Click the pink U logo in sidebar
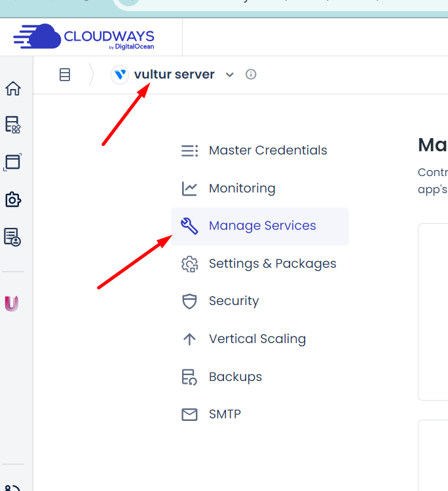The image size is (448, 491). coord(12,303)
